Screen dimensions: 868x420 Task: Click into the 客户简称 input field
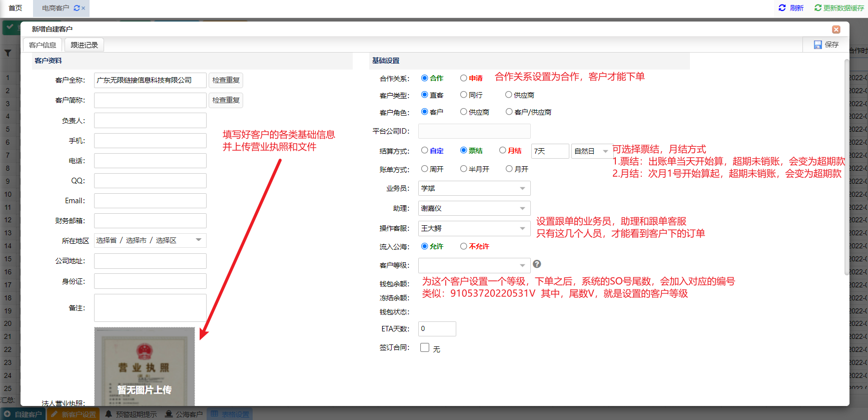[150, 100]
